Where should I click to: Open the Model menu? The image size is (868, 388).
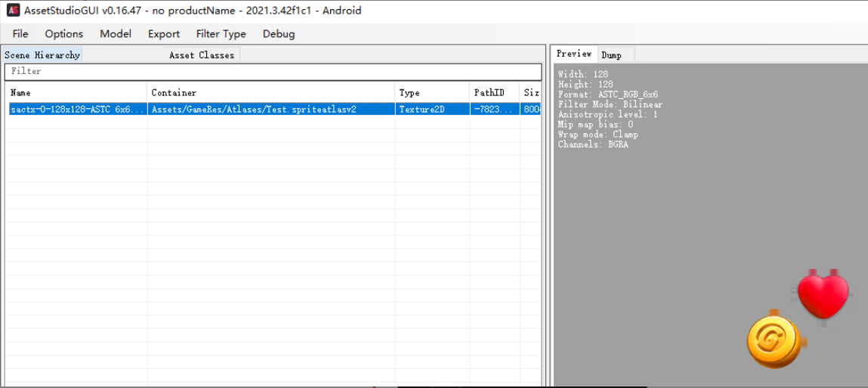point(116,34)
